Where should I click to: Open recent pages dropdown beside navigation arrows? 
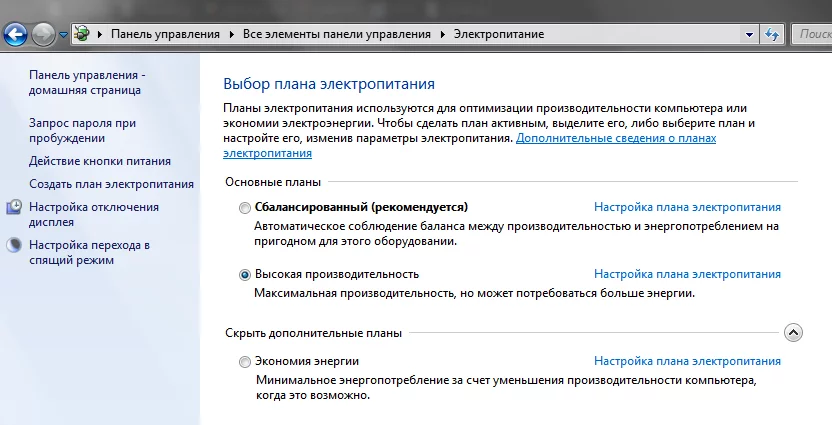(x=63, y=34)
